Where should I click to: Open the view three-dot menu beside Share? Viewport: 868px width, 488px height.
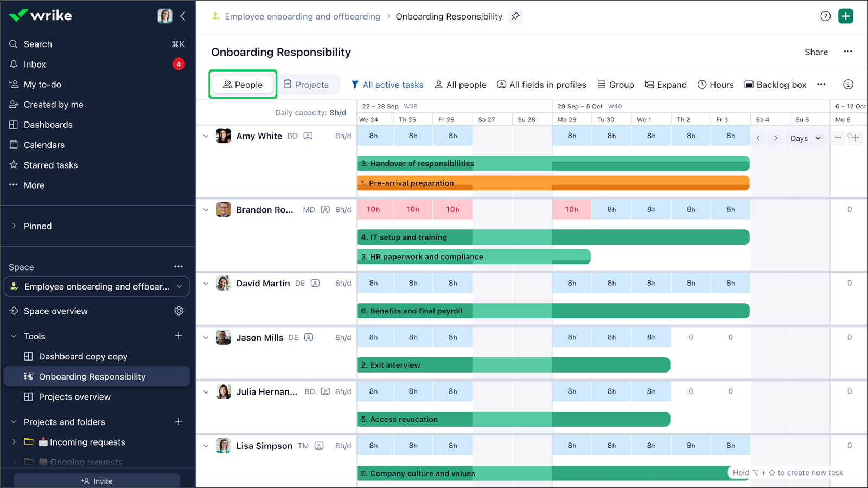pyautogui.click(x=848, y=52)
